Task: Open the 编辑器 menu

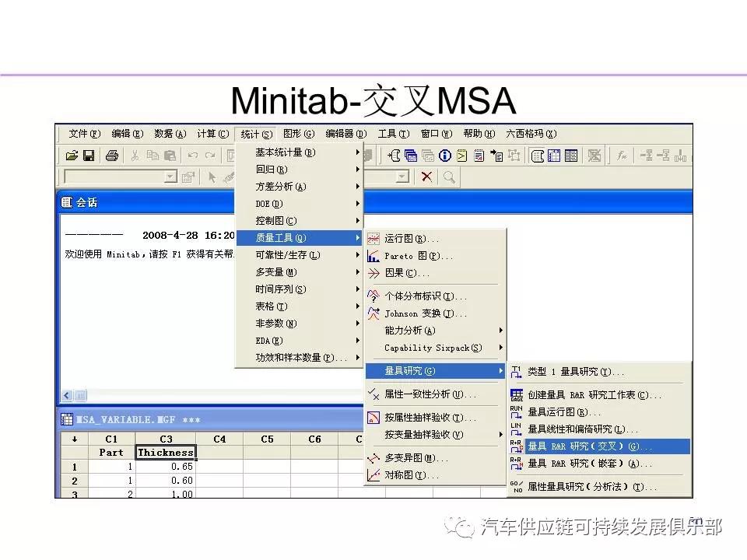Action: pyautogui.click(x=346, y=134)
